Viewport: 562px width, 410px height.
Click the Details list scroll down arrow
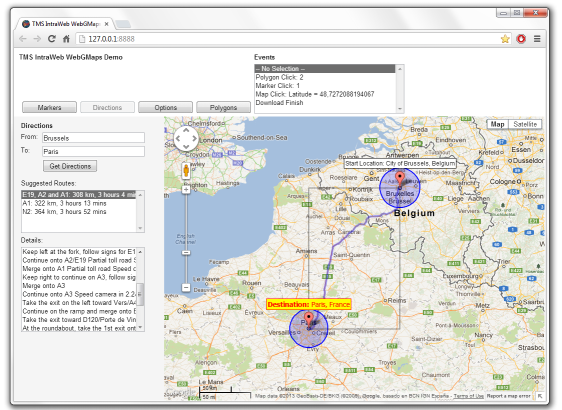[x=140, y=327]
